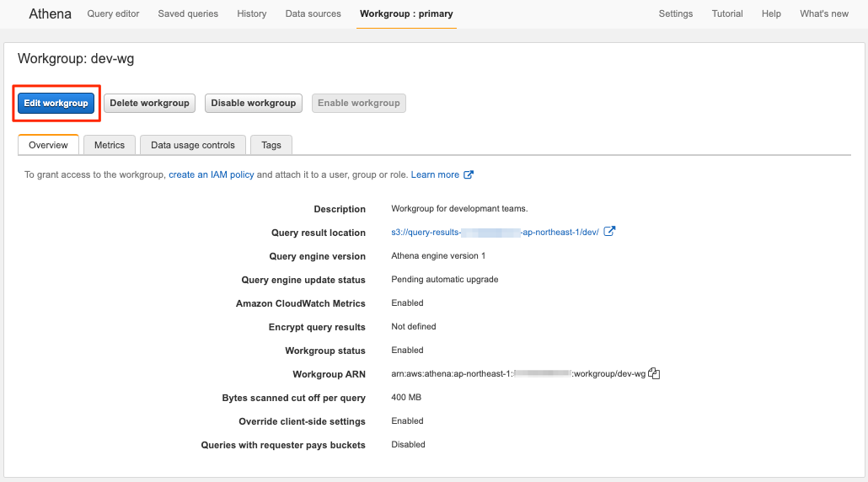Open Saved queries in top navigation
868x482 pixels.
[188, 13]
